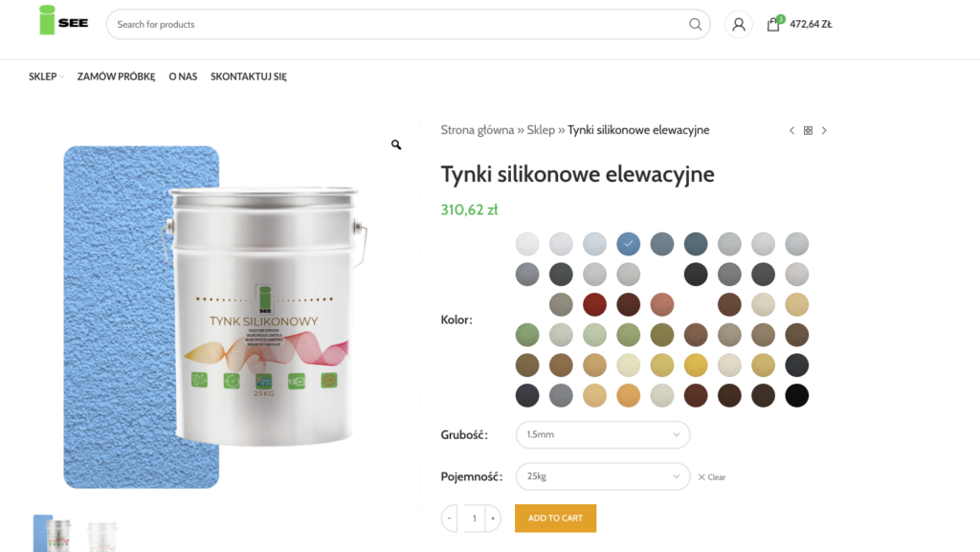Viewport: 980px width, 552px height.
Task: Click the product image zoom magnifier
Action: click(396, 144)
